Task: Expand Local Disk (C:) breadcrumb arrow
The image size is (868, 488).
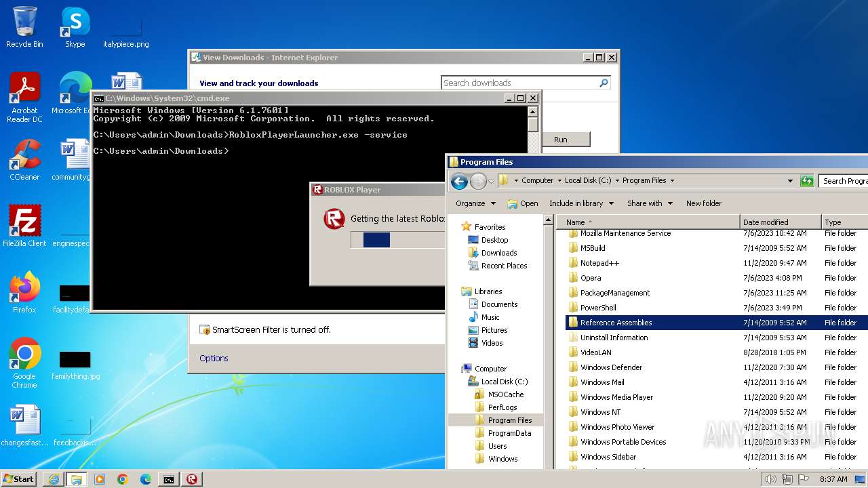Action: coord(616,181)
